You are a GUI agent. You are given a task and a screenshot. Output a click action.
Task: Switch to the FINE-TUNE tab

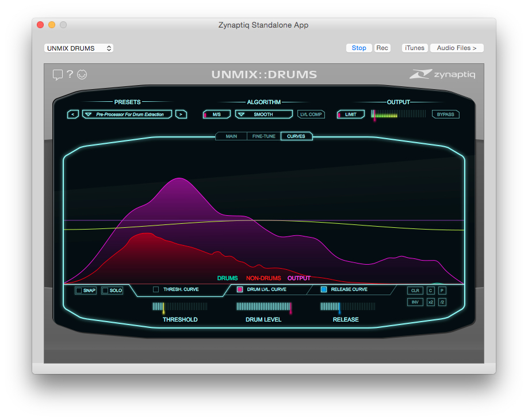pos(263,136)
